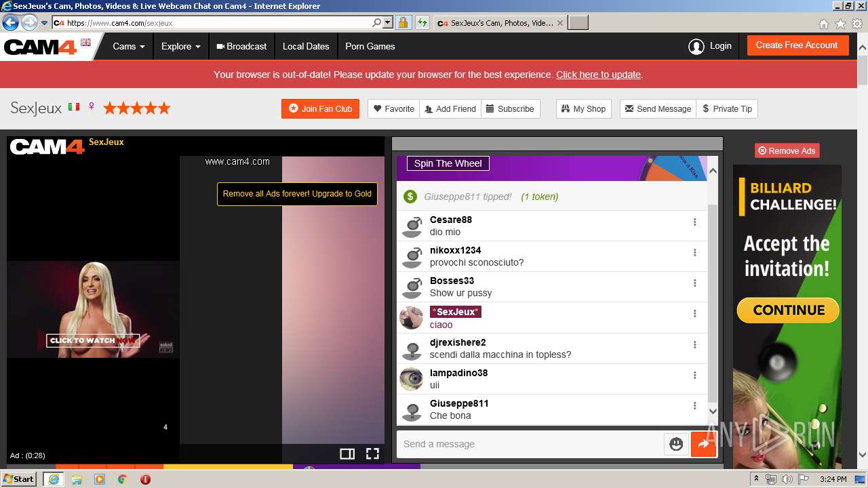The width and height of the screenshot is (868, 488).
Task: Click the Remove Ads button
Action: (x=787, y=150)
